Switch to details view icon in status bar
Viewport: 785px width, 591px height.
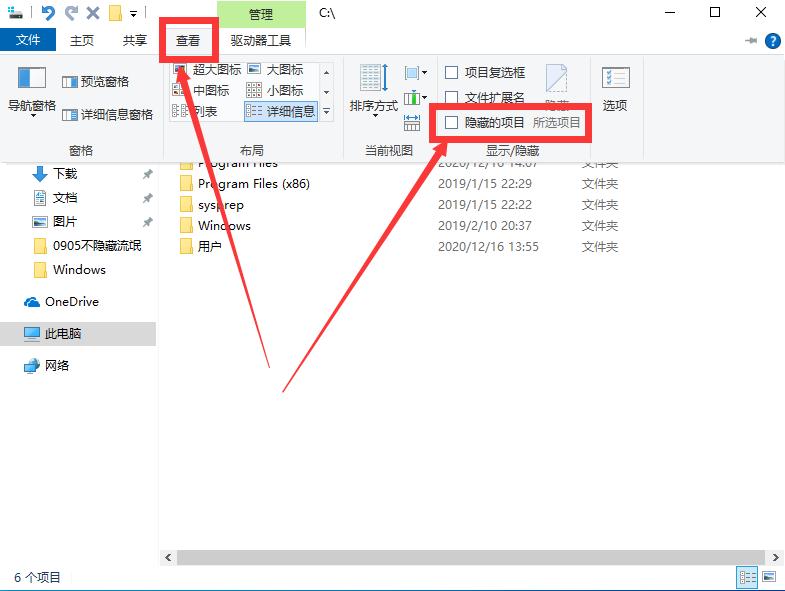tap(747, 577)
